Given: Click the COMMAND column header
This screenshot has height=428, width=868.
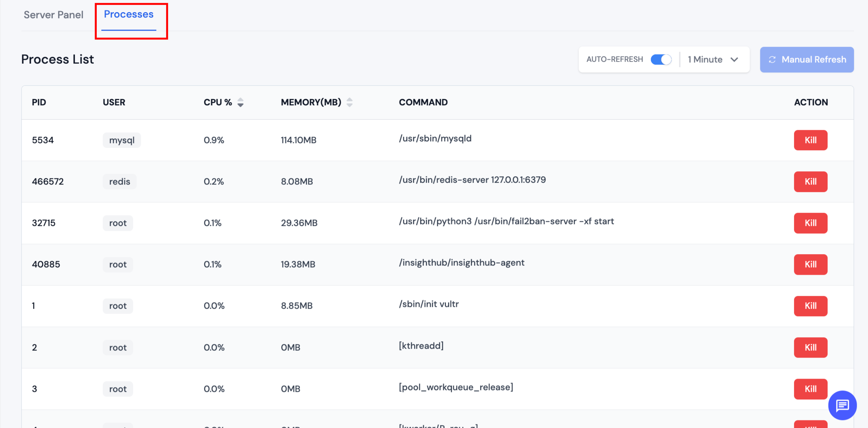Looking at the screenshot, I should pos(423,103).
